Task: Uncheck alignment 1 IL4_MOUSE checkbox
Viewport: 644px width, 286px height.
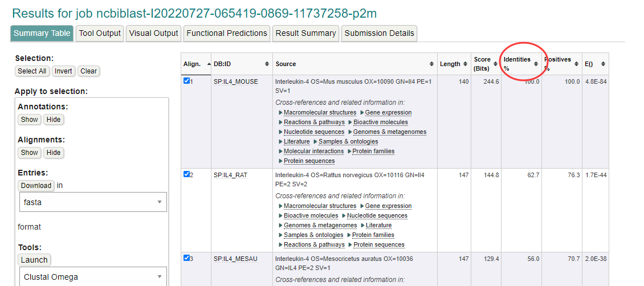Action: click(x=187, y=81)
